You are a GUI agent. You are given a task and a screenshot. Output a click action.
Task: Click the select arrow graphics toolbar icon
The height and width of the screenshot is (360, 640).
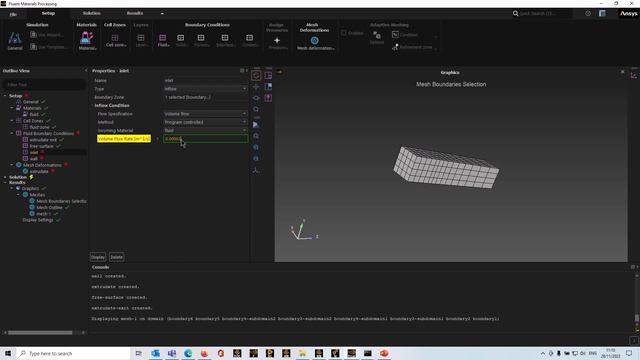(256, 125)
